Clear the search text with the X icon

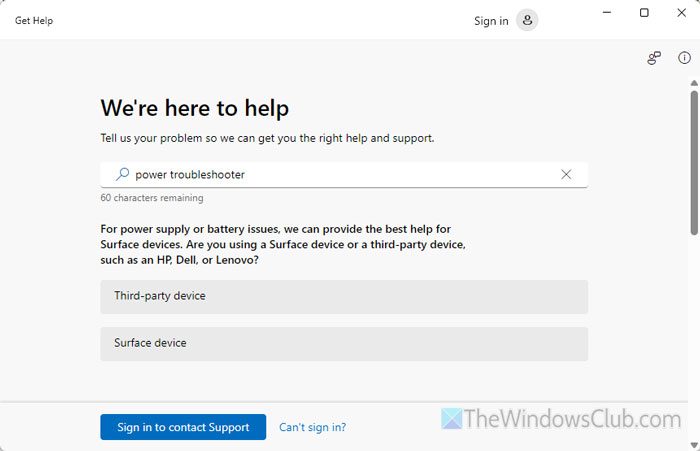pyautogui.click(x=566, y=174)
